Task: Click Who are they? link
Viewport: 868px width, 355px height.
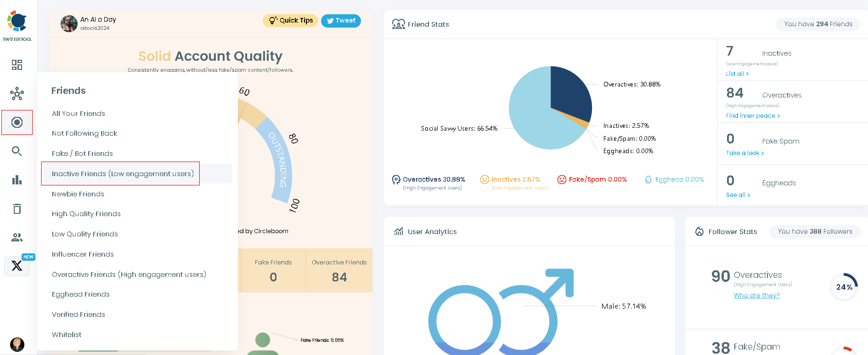Action: [x=757, y=295]
